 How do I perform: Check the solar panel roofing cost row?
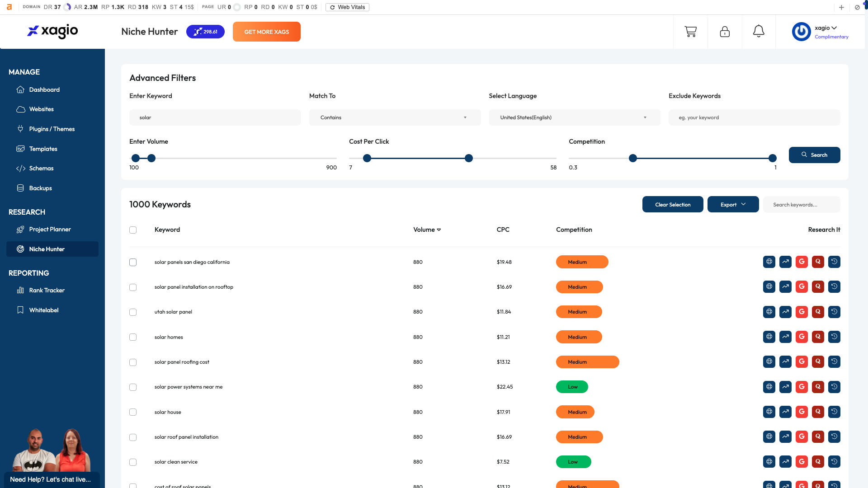click(133, 362)
